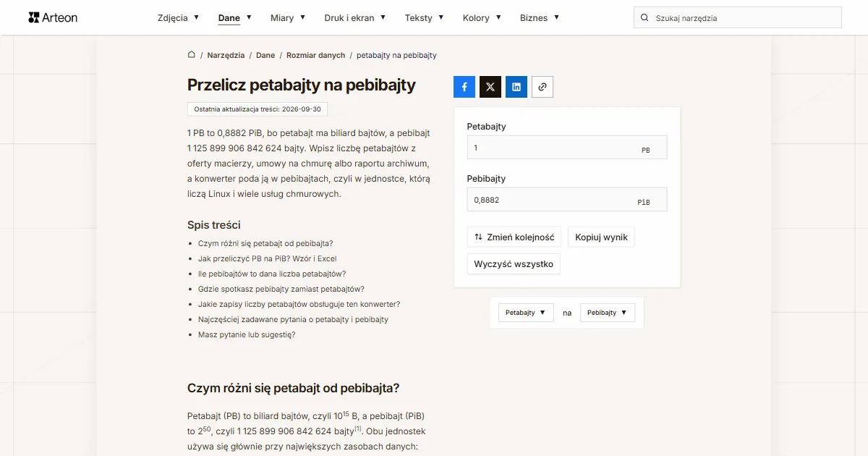
Task: Go to Narzędzia in breadcrumbs
Action: [x=226, y=55]
